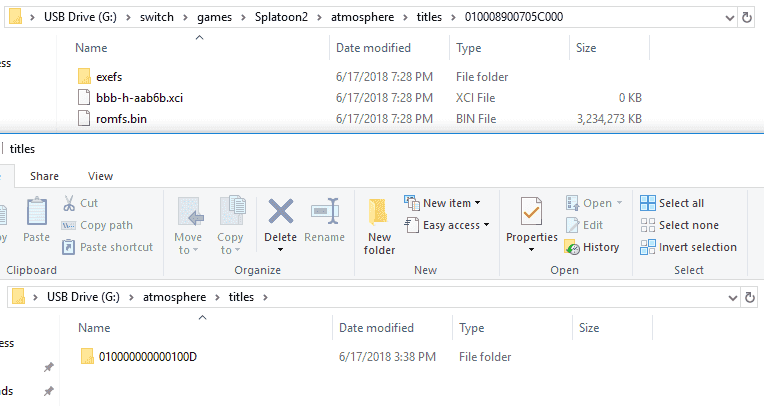Screen dimensions: 764x406
Task: Click the Move to icon
Action: (x=190, y=212)
